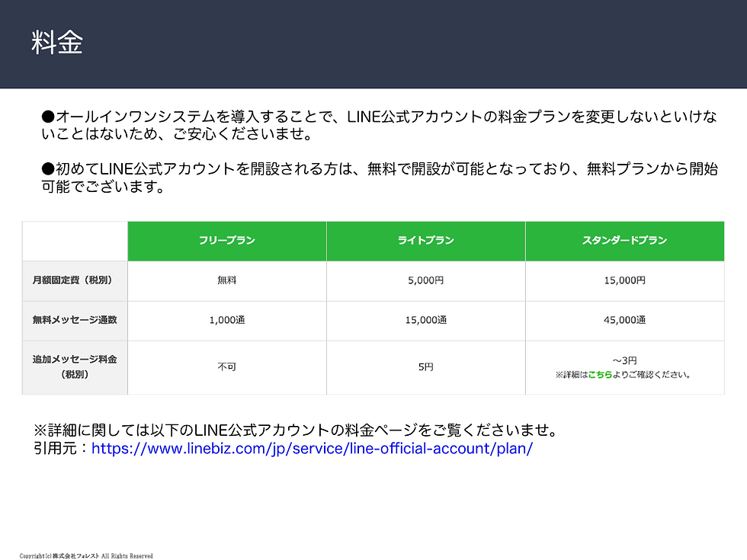Select the 1,000通 free message count
The height and width of the screenshot is (560, 747).
226,321
